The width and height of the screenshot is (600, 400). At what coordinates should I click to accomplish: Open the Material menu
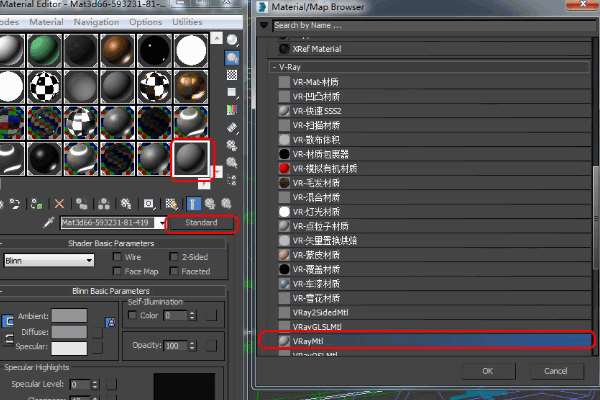point(46,22)
